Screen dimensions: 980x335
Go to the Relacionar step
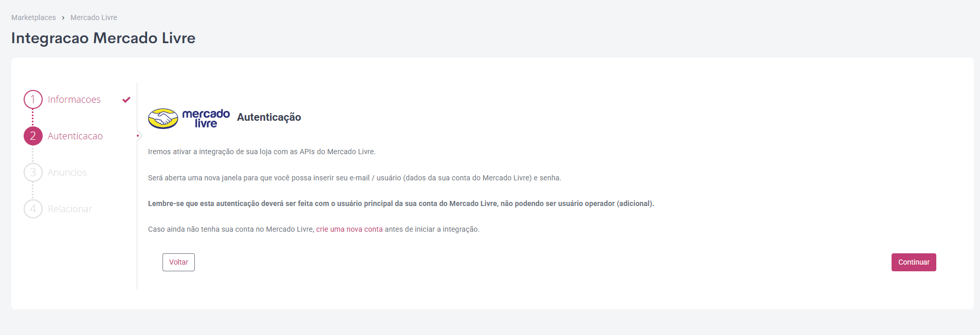click(x=70, y=209)
